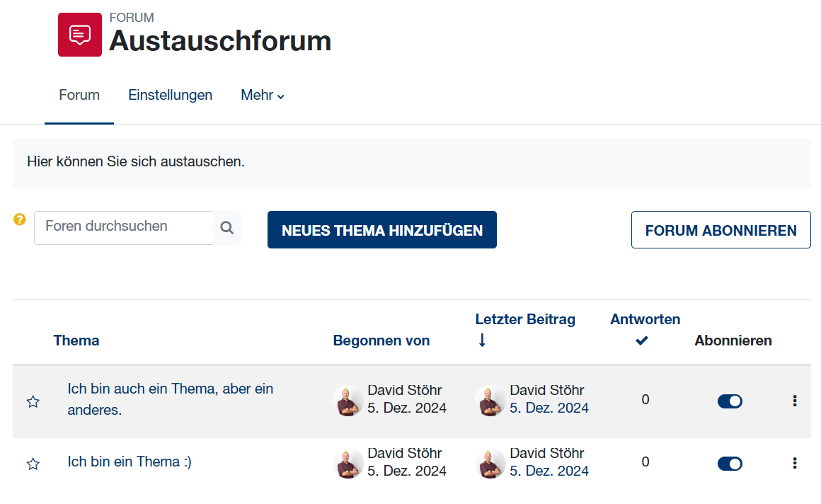The height and width of the screenshot is (504, 821).
Task: Turn off subscription for "Ich bin ein Thema :)"
Action: click(x=730, y=464)
